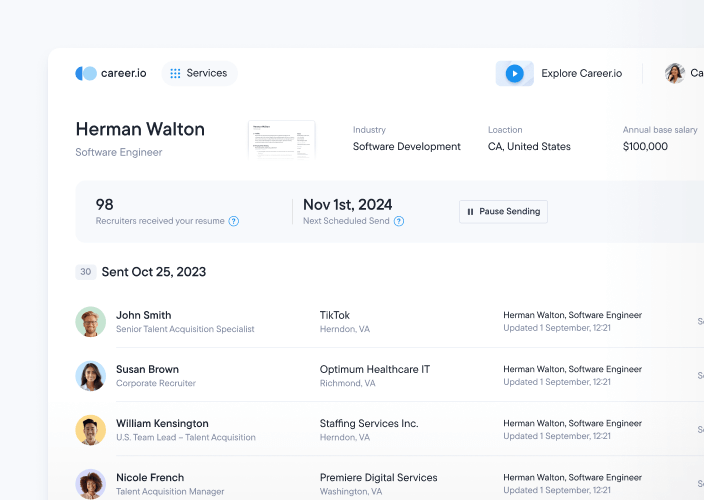The height and width of the screenshot is (500, 704).
Task: Select the Susan Brown recruiter name
Action: click(x=147, y=369)
